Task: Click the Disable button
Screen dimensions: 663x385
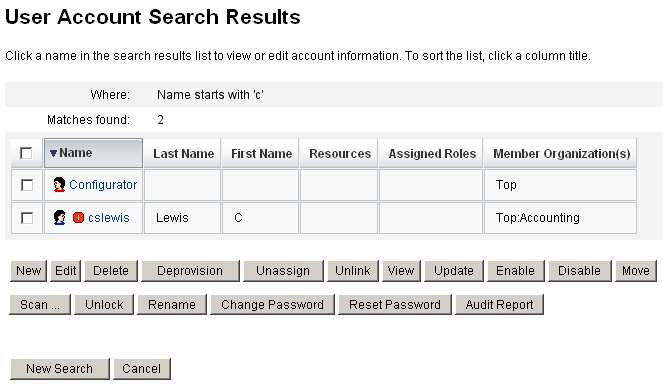Action: click(x=580, y=271)
